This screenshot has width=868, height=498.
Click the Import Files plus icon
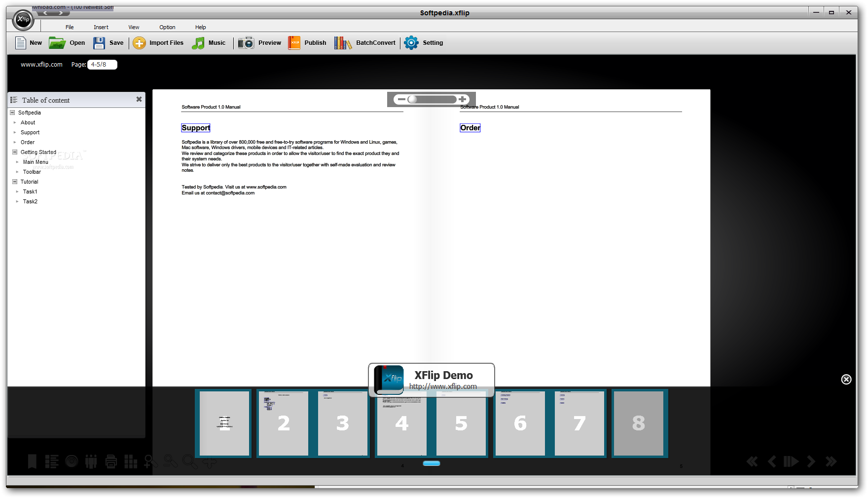point(140,43)
